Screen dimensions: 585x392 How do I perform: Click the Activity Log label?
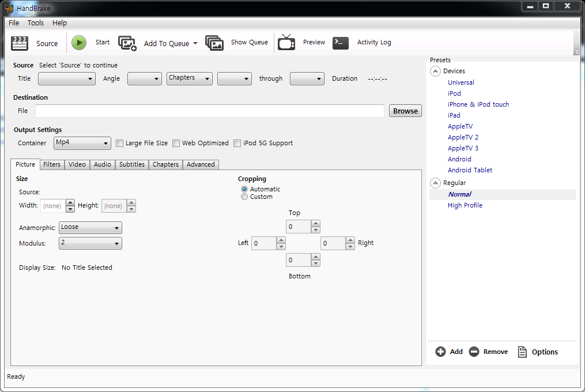point(374,42)
